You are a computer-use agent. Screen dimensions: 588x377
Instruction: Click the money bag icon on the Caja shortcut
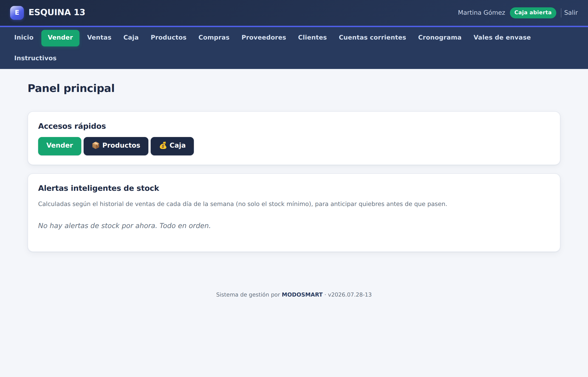coord(163,146)
